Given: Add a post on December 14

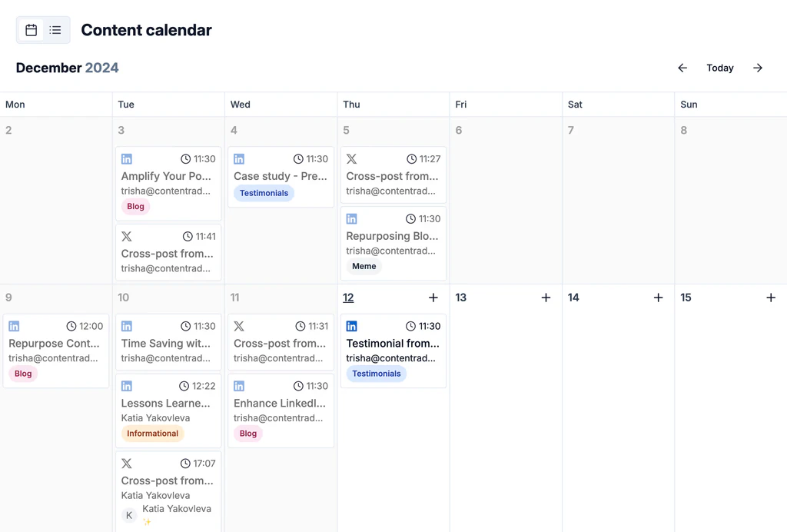Looking at the screenshot, I should click(658, 298).
